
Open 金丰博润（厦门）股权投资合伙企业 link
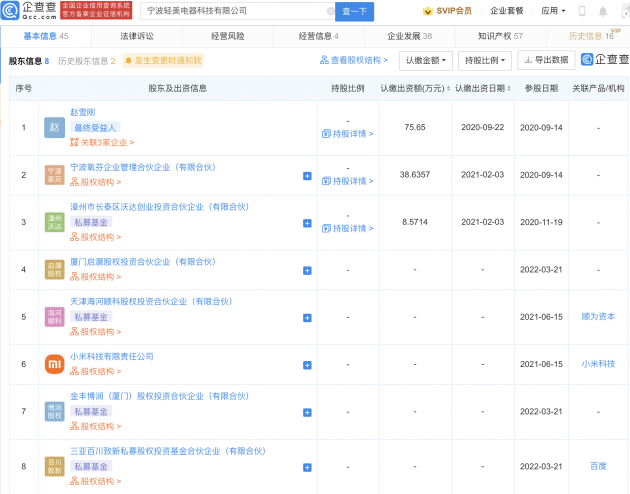coord(160,396)
